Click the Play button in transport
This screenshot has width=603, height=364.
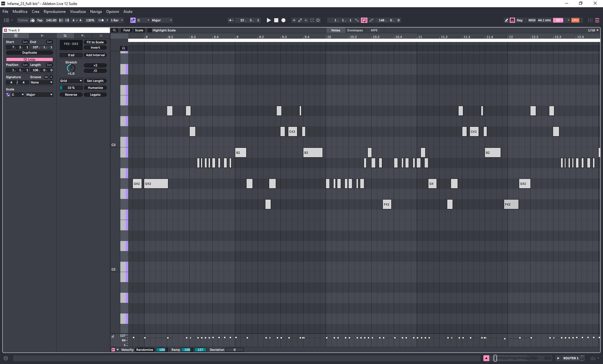click(269, 20)
